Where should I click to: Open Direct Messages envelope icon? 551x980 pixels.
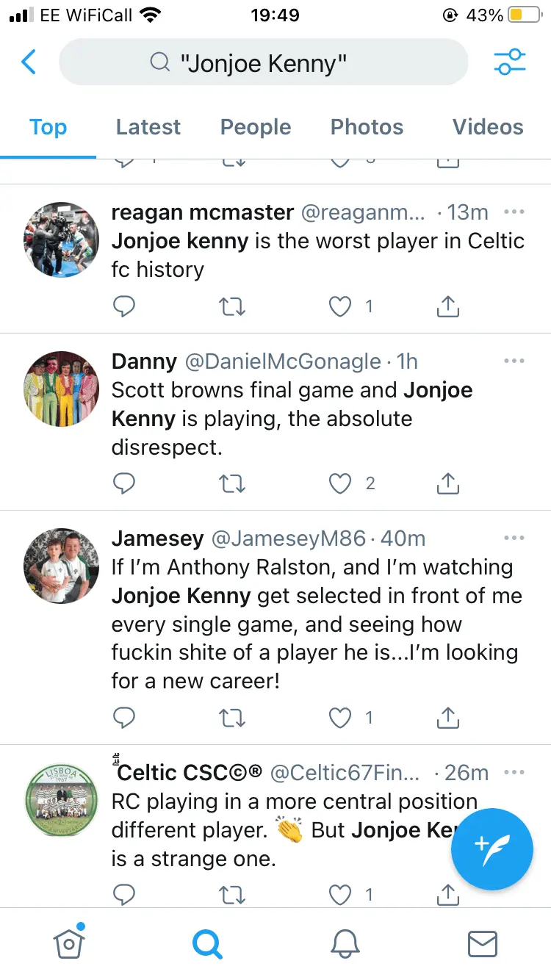(x=483, y=943)
